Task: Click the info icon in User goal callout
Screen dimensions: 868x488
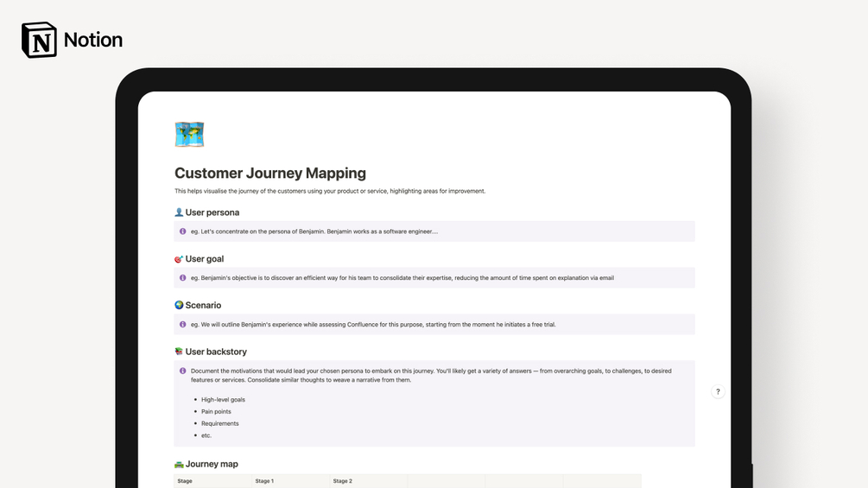Action: (x=183, y=278)
